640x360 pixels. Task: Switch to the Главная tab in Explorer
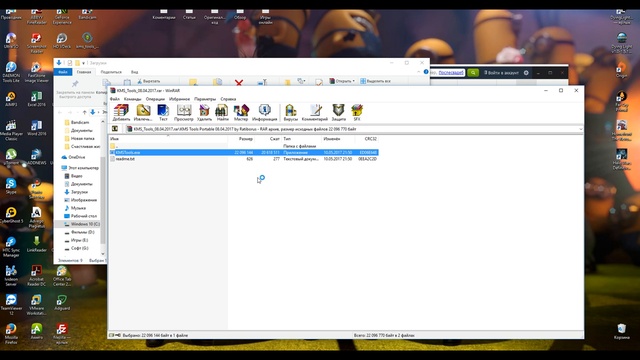[84, 72]
